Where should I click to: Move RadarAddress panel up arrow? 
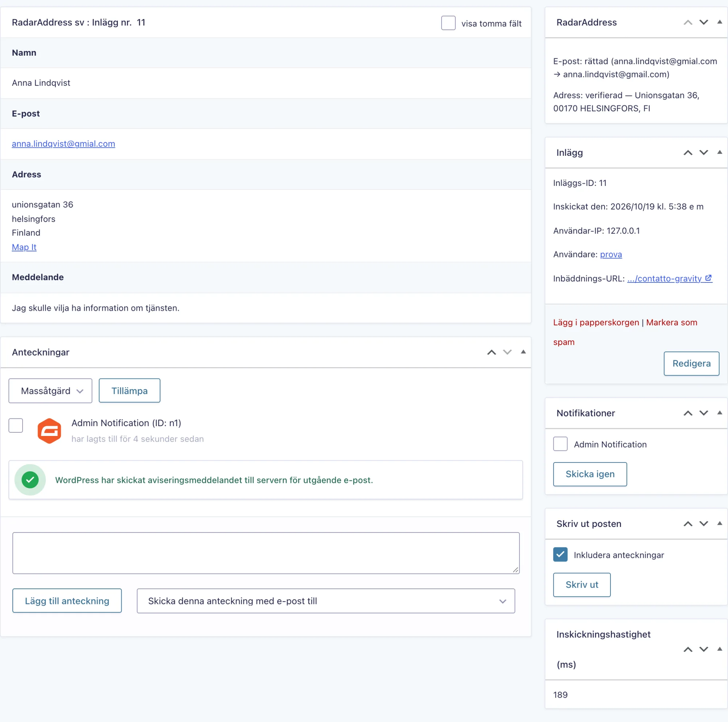(x=688, y=23)
